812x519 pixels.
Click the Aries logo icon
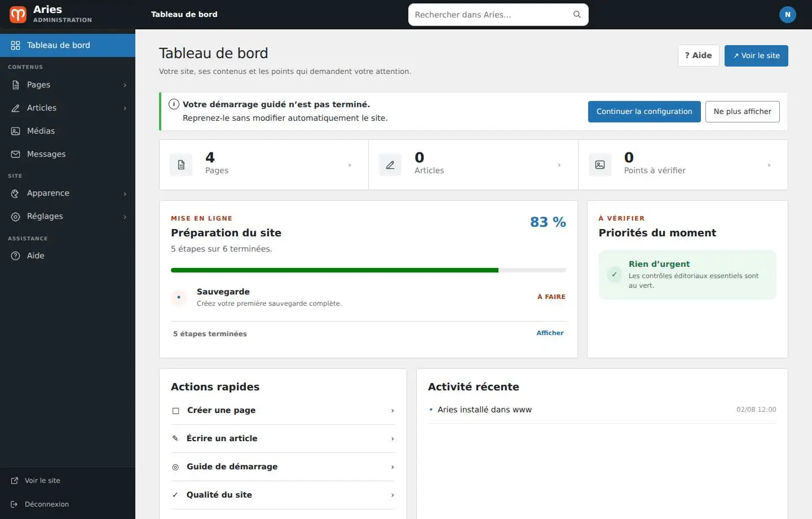pos(18,14)
